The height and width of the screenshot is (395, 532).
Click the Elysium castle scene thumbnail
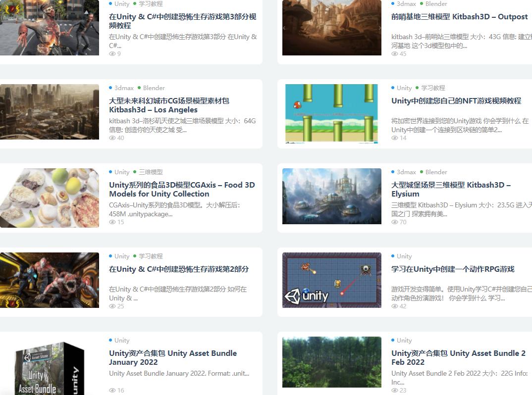332,196
